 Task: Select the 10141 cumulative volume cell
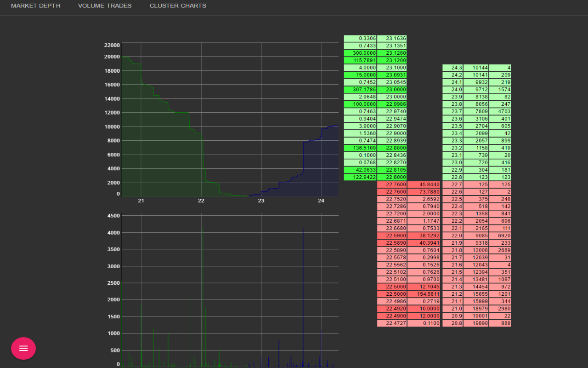(476, 75)
